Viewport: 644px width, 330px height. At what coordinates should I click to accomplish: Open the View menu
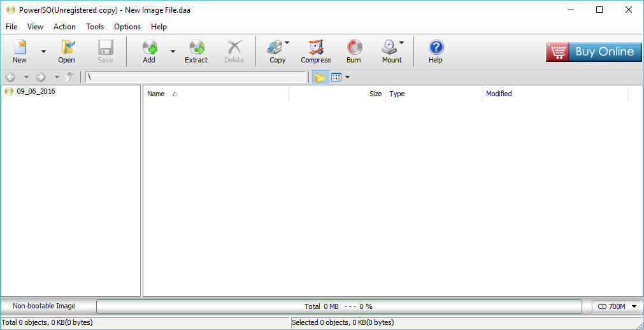coord(35,27)
